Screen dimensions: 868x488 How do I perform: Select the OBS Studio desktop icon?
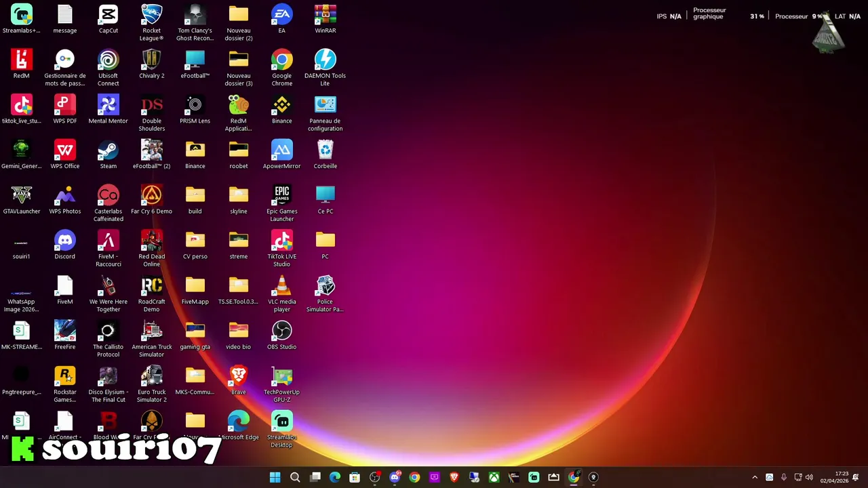coord(281,335)
